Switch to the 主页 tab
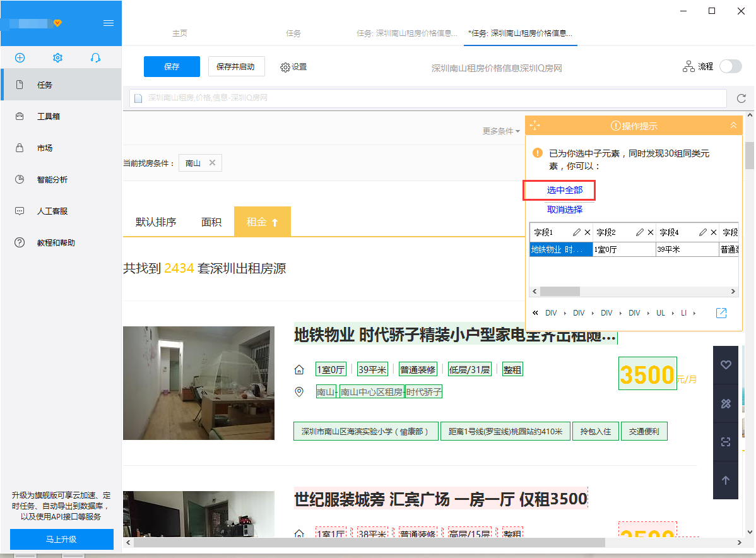The height and width of the screenshot is (558, 756). click(x=180, y=33)
